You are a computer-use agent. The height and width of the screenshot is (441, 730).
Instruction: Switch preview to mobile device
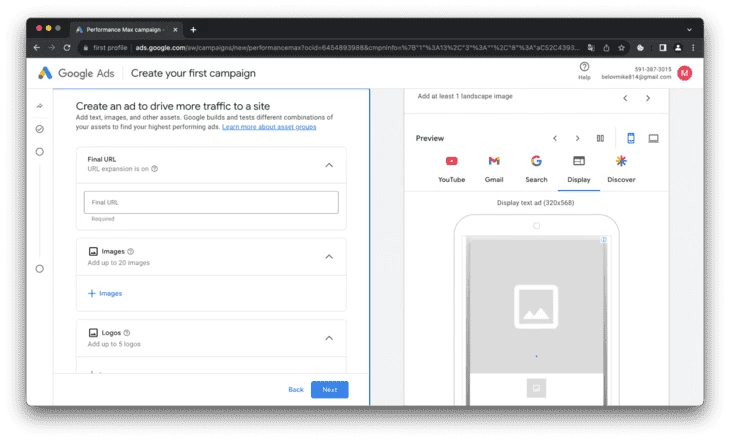coord(630,138)
